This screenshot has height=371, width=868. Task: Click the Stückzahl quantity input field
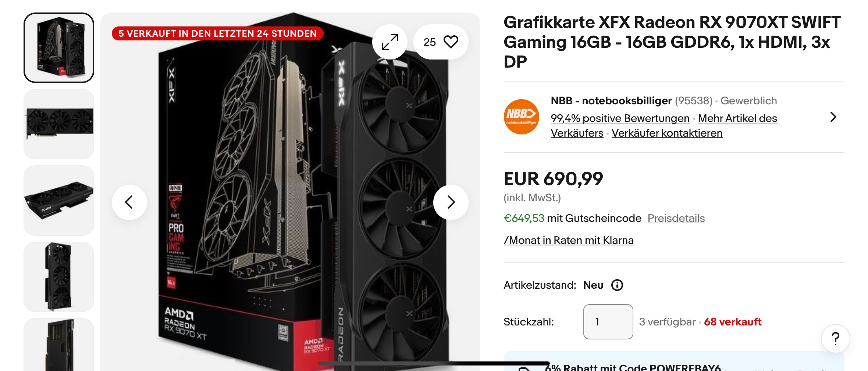(x=608, y=322)
